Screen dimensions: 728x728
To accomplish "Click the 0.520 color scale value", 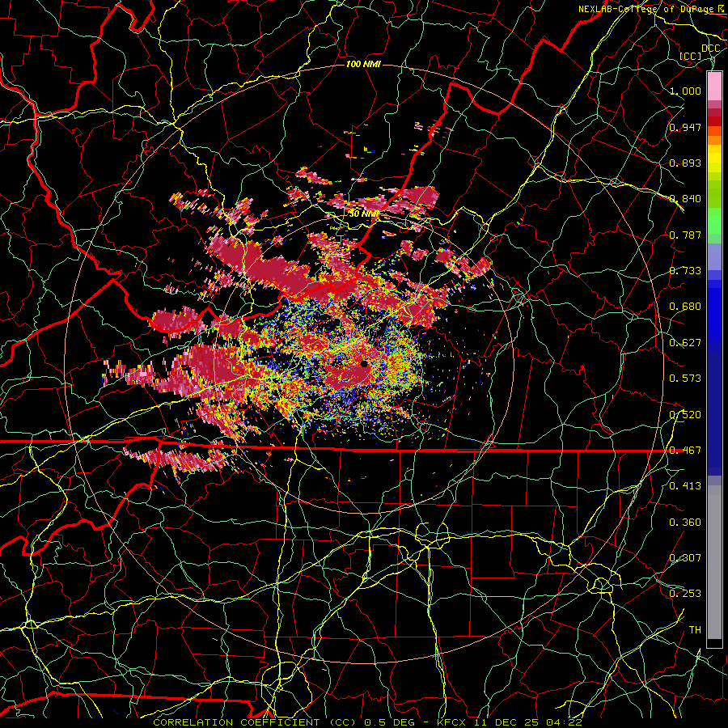I will 685,415.
